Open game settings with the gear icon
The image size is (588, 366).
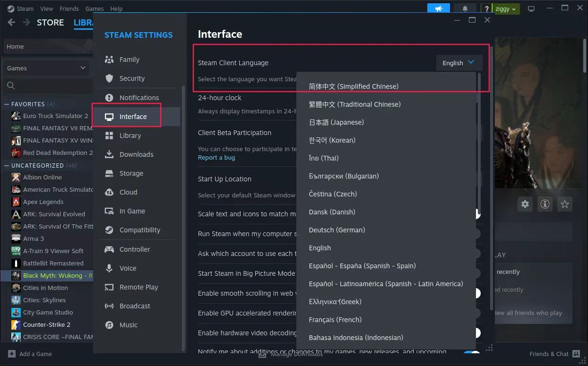click(525, 204)
